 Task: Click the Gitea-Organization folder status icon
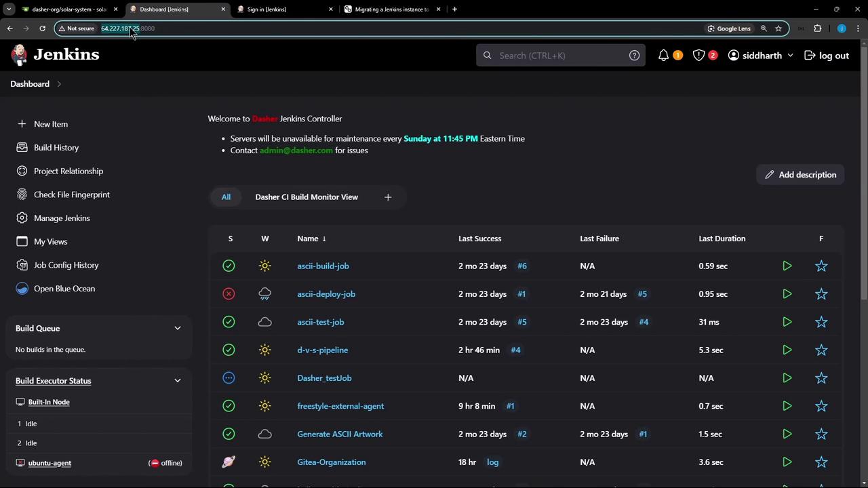(229, 462)
